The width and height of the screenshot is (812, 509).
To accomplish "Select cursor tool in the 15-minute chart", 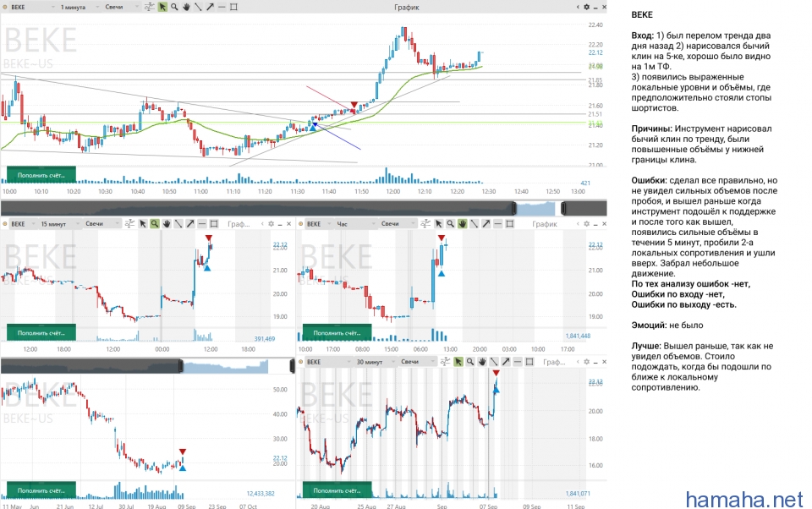I will coord(142,224).
